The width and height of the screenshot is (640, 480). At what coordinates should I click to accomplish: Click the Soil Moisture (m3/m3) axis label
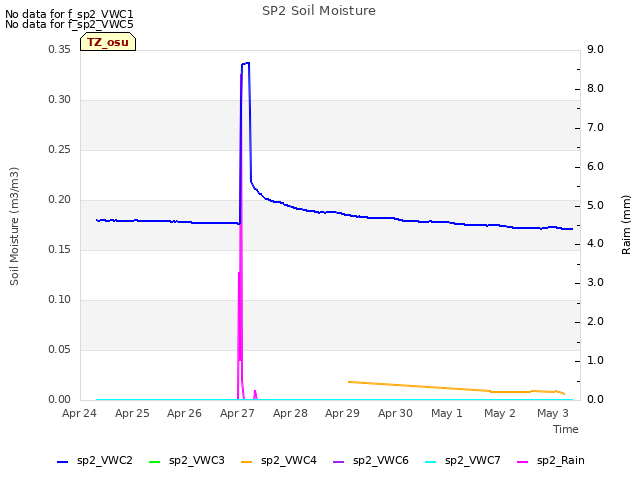(14, 226)
